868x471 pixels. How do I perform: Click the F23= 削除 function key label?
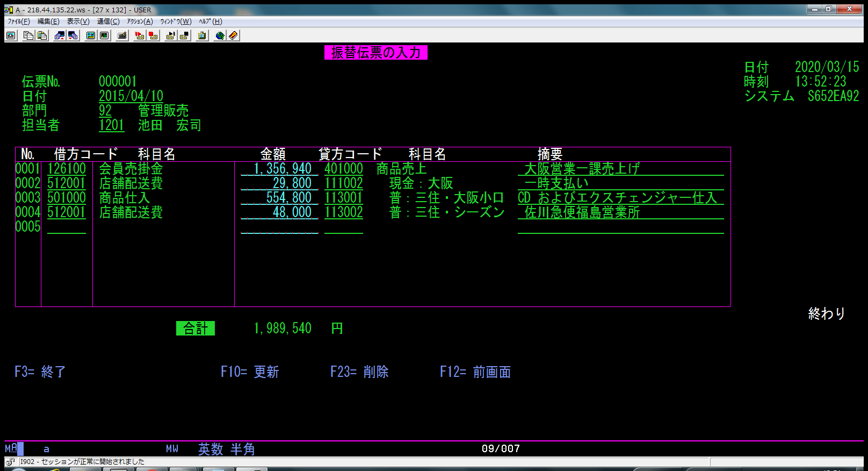(359, 372)
